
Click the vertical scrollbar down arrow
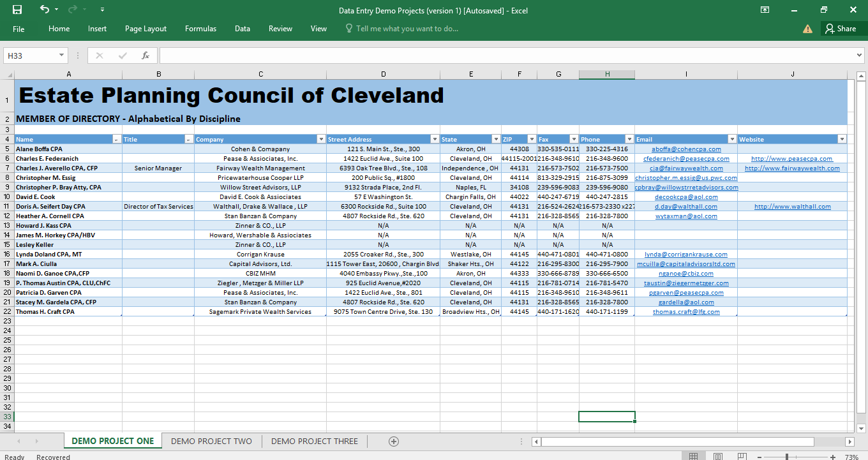pyautogui.click(x=860, y=427)
